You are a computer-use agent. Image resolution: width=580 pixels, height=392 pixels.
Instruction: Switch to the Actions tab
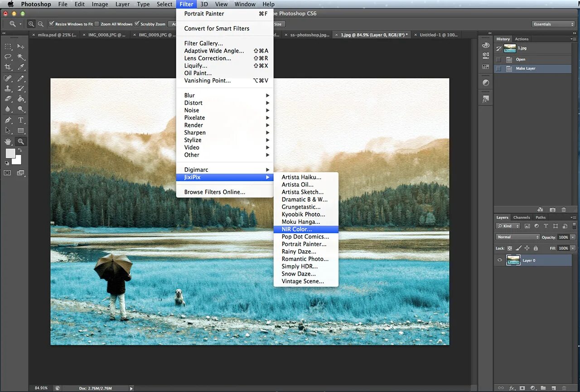[x=522, y=39]
